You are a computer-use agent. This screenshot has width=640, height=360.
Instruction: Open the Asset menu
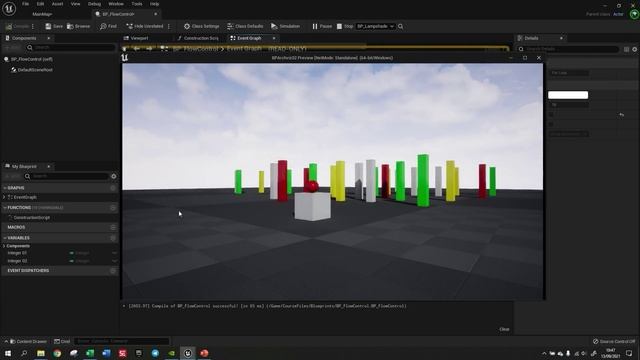tap(58, 4)
